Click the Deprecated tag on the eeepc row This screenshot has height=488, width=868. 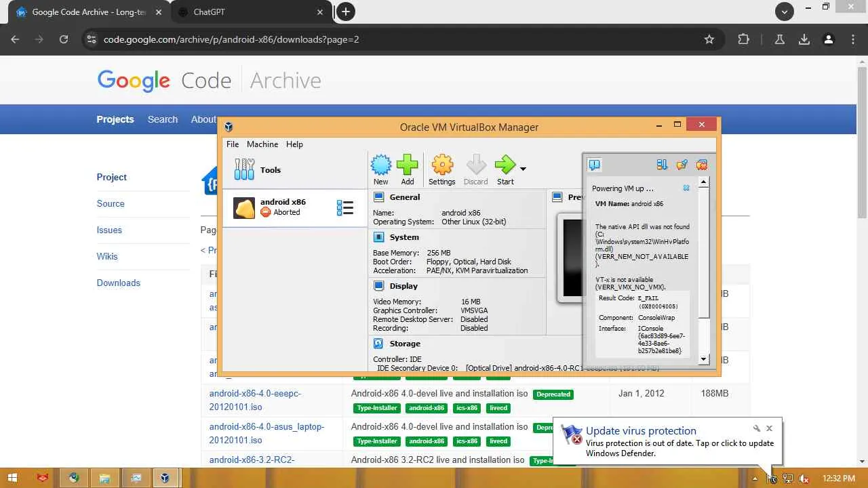pyautogui.click(x=553, y=394)
